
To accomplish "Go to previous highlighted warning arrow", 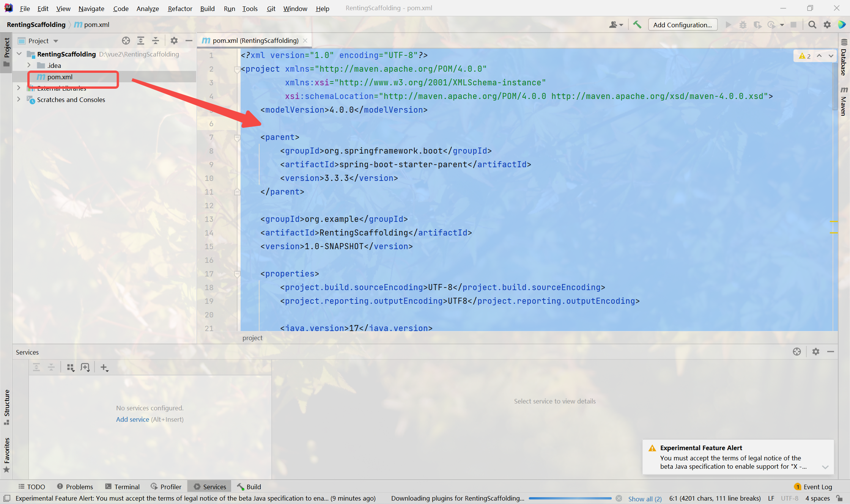I will (x=819, y=56).
